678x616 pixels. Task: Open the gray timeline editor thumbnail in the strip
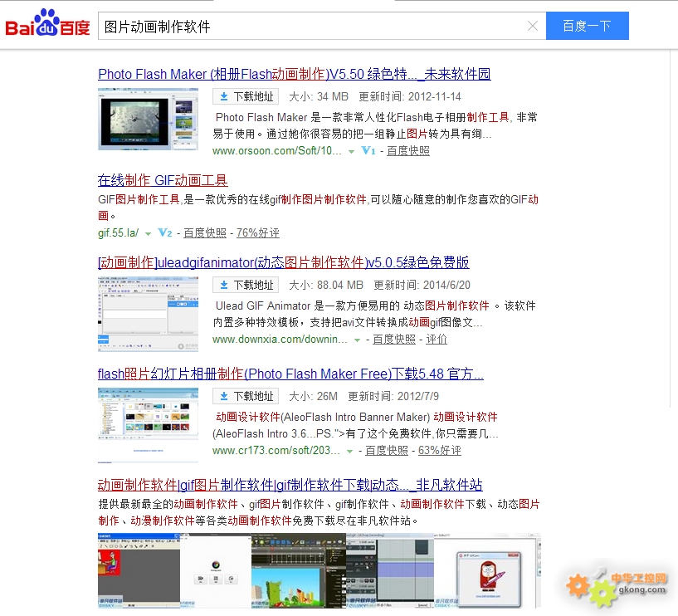tap(390, 570)
